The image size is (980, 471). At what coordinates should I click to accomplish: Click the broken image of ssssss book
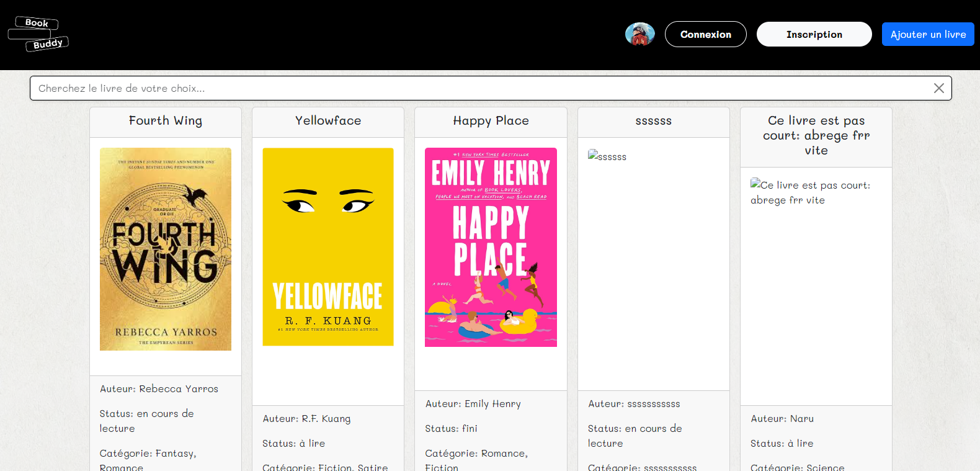pos(607,156)
